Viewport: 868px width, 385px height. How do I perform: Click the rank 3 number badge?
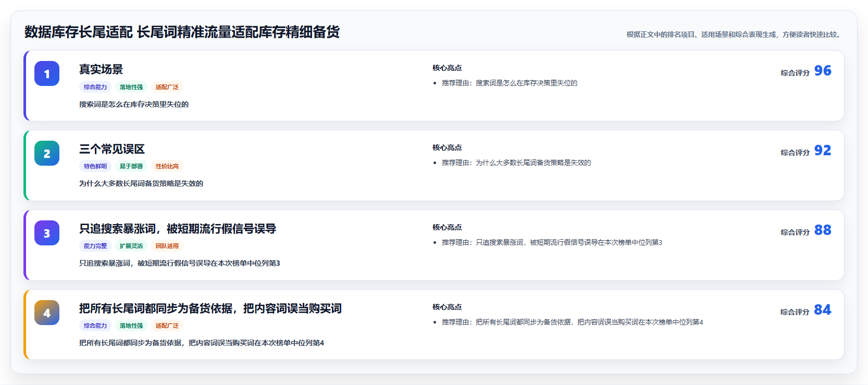coord(47,233)
